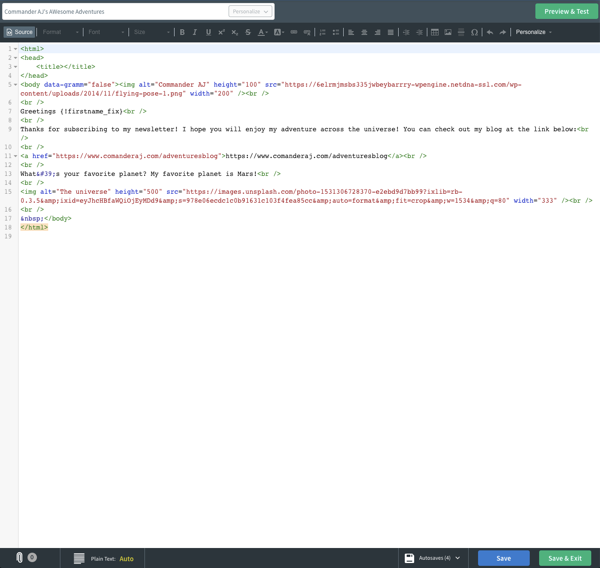This screenshot has width=600, height=568.
Task: Open subject line Personalize dropdown
Action: click(x=250, y=11)
